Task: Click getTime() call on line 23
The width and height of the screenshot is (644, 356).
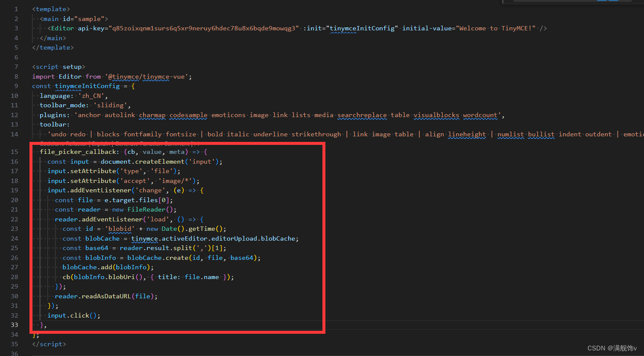Action: pos(206,229)
